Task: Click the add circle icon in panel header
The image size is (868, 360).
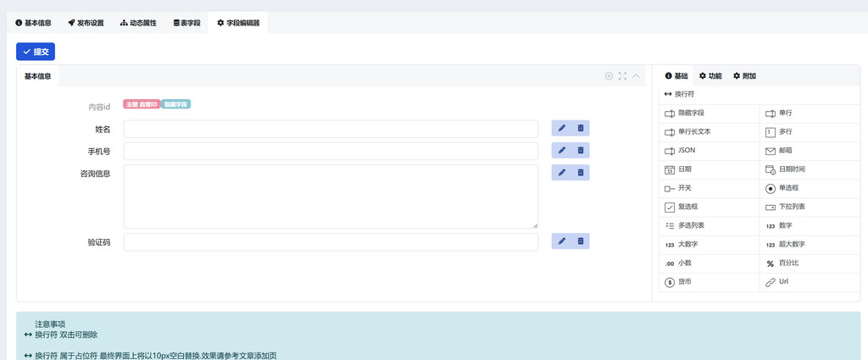Action: coord(609,76)
